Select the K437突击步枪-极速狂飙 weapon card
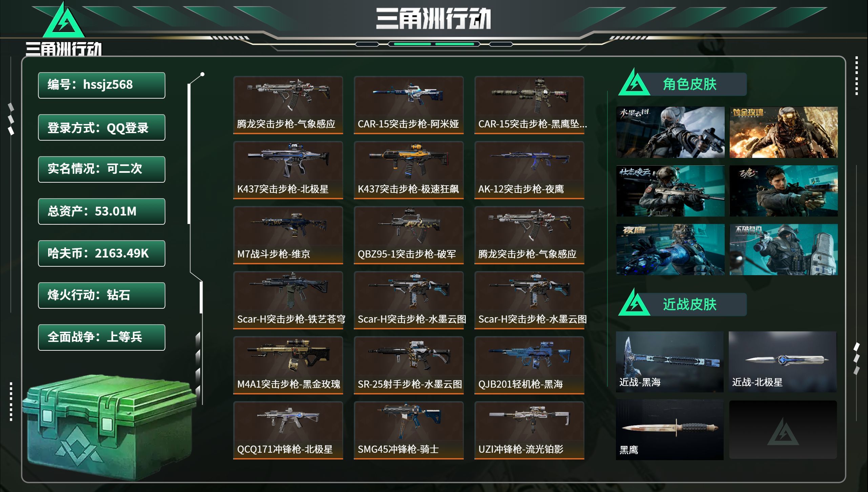 (409, 170)
